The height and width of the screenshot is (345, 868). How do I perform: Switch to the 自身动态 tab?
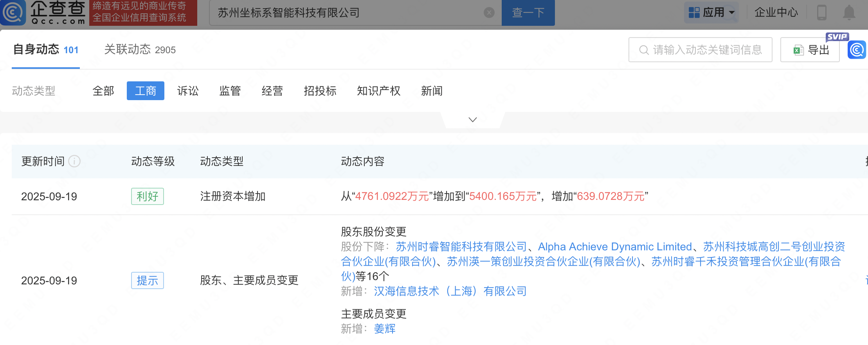pyautogui.click(x=46, y=50)
